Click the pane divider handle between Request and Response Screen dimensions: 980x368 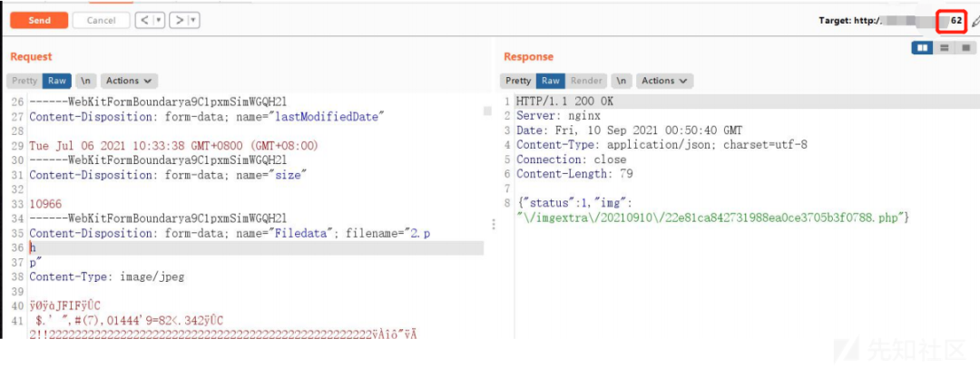tap(493, 225)
